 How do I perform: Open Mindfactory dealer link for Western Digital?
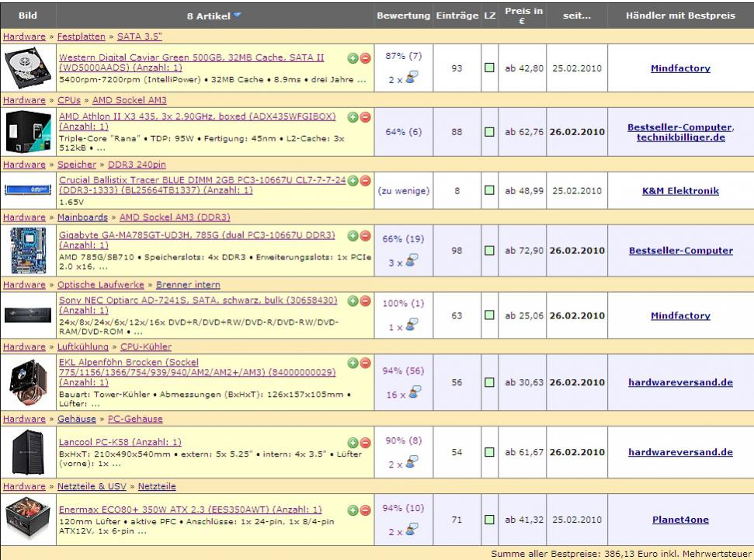point(680,68)
